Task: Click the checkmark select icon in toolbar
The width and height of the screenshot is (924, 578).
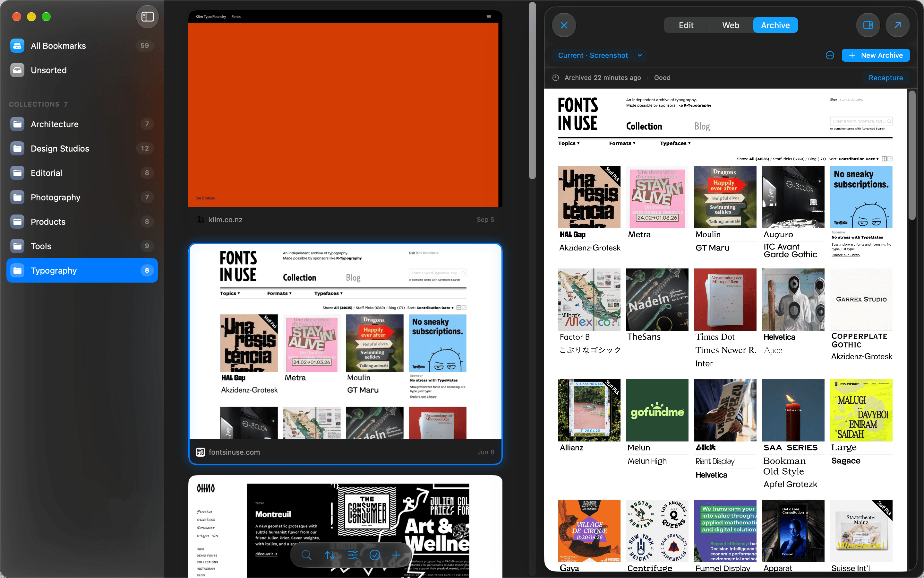Action: (374, 555)
